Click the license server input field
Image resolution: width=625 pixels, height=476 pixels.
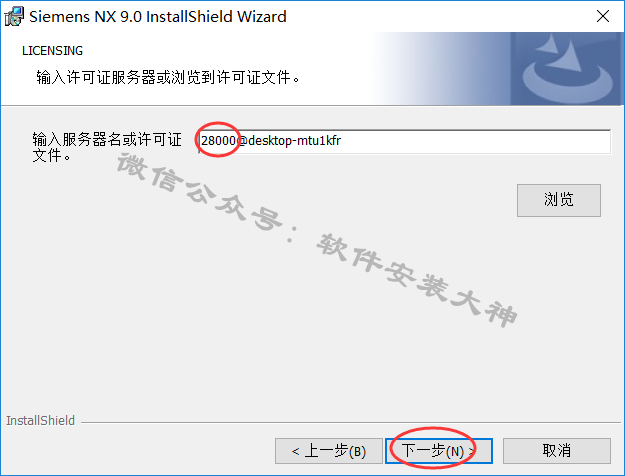(x=404, y=141)
